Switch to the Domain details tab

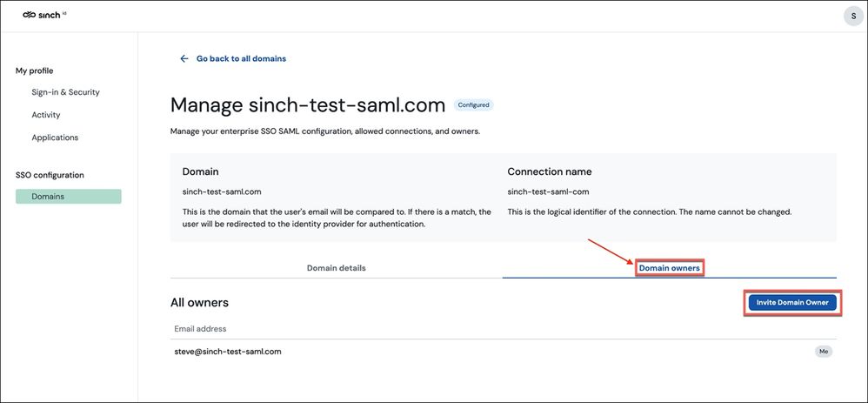click(336, 268)
